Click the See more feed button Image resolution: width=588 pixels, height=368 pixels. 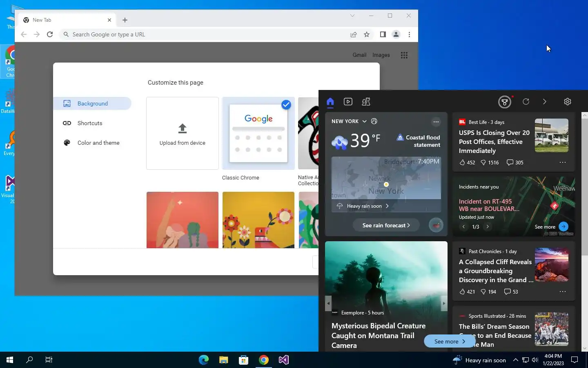click(450, 341)
